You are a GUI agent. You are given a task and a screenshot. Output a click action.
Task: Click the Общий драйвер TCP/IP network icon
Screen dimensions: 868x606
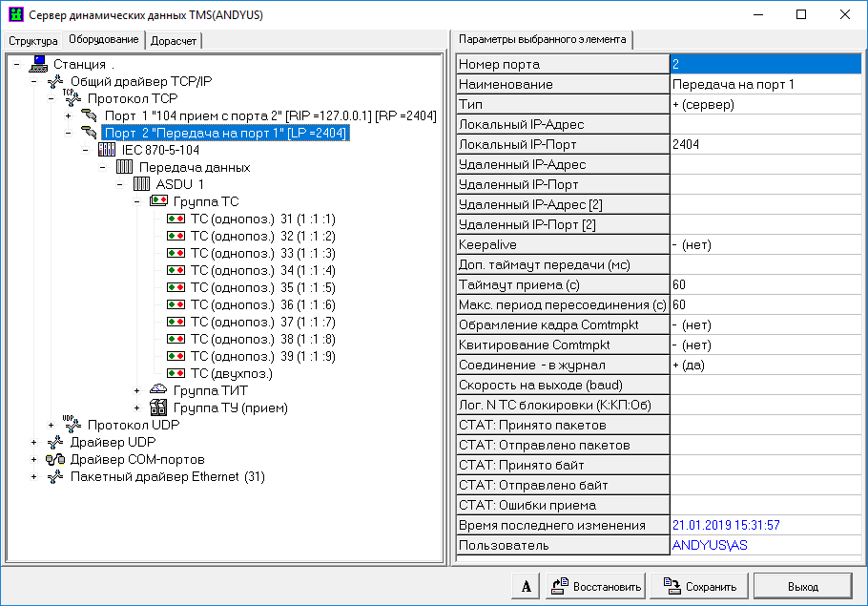click(55, 81)
